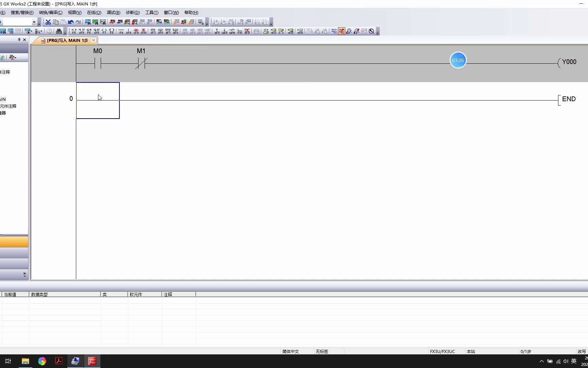Click the contact/coil search icon
The height and width of the screenshot is (368, 588).
(x=103, y=22)
